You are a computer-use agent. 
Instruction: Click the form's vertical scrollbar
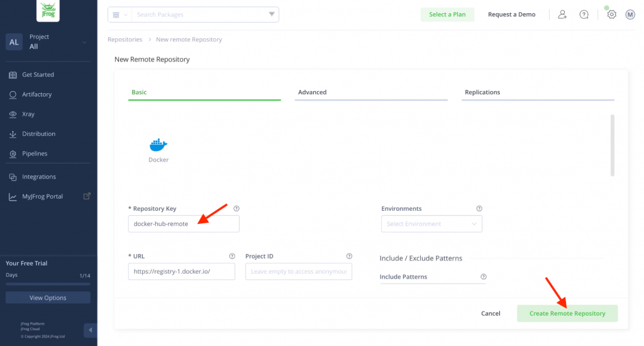coord(613,145)
